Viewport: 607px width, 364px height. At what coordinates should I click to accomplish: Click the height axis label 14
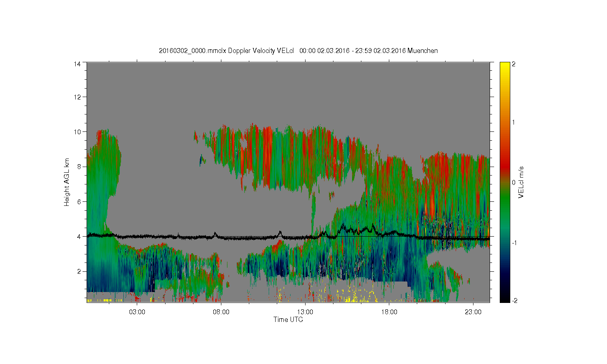tap(77, 63)
